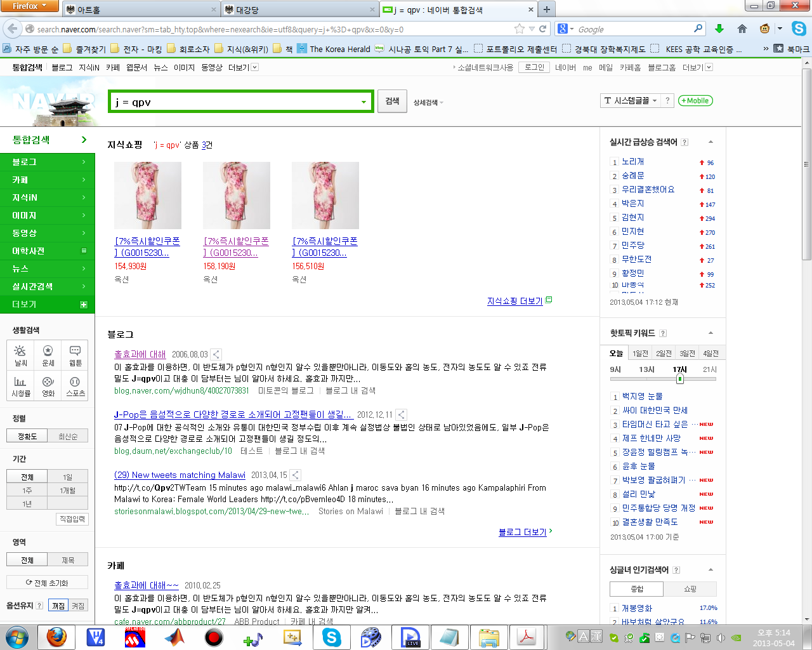This screenshot has width=812, height=650.
Task: Open a new tab with the plus button
Action: 546,9
